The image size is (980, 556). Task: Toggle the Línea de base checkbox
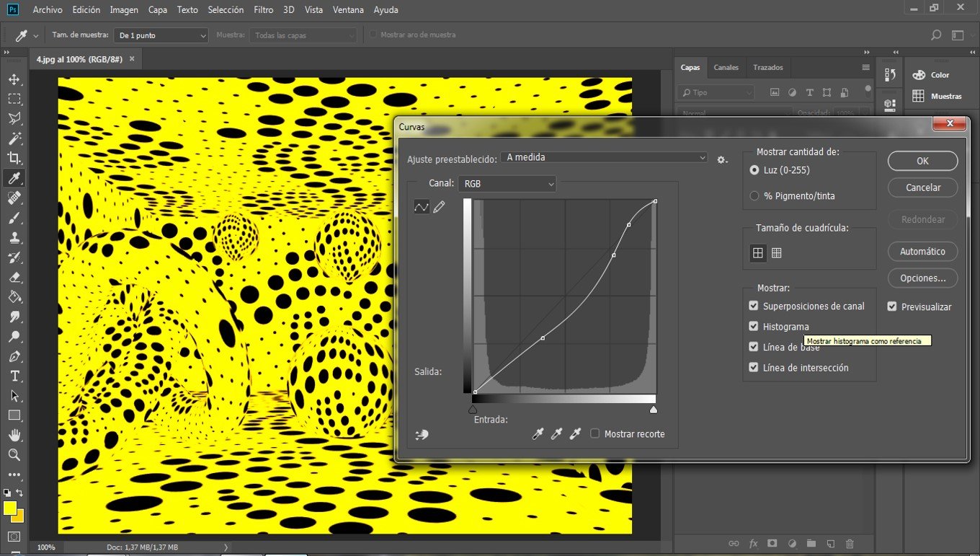click(754, 347)
